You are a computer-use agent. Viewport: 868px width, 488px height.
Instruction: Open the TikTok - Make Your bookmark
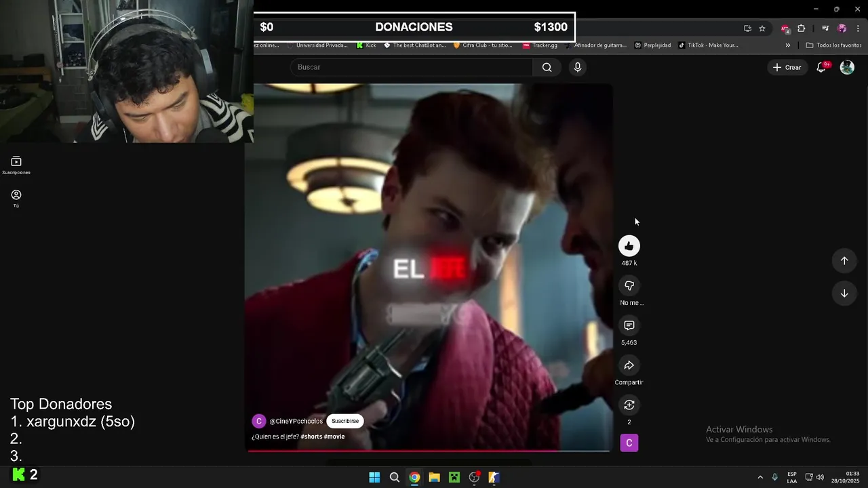[x=708, y=45]
